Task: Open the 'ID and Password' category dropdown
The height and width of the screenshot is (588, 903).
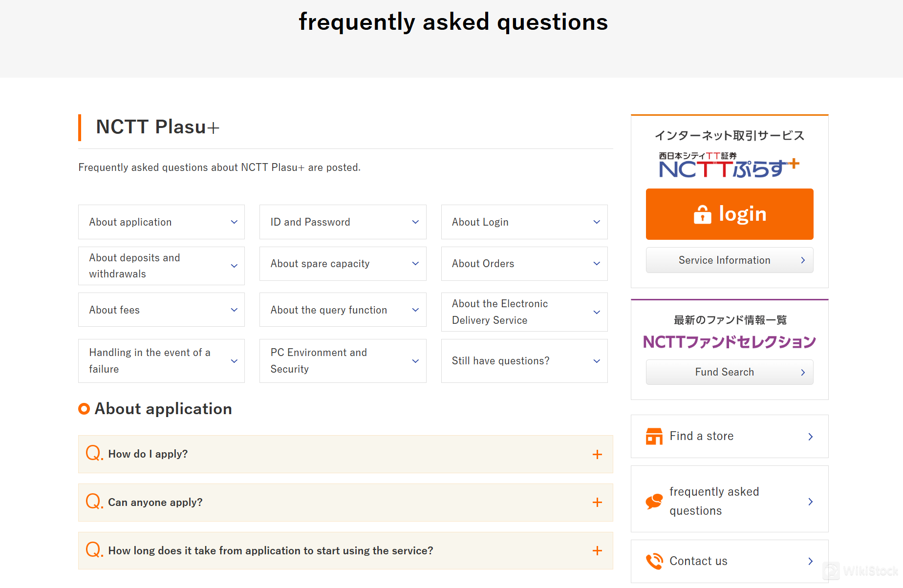Action: pyautogui.click(x=343, y=222)
